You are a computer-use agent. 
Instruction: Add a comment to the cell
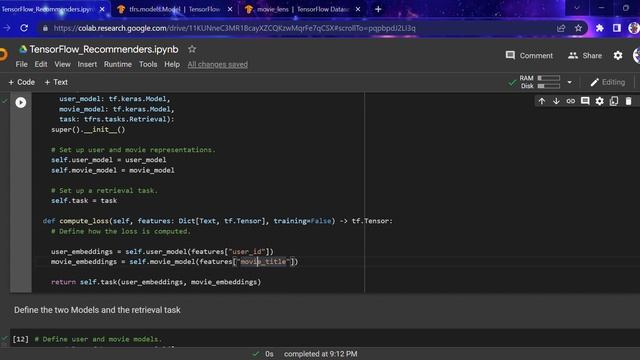coord(585,101)
